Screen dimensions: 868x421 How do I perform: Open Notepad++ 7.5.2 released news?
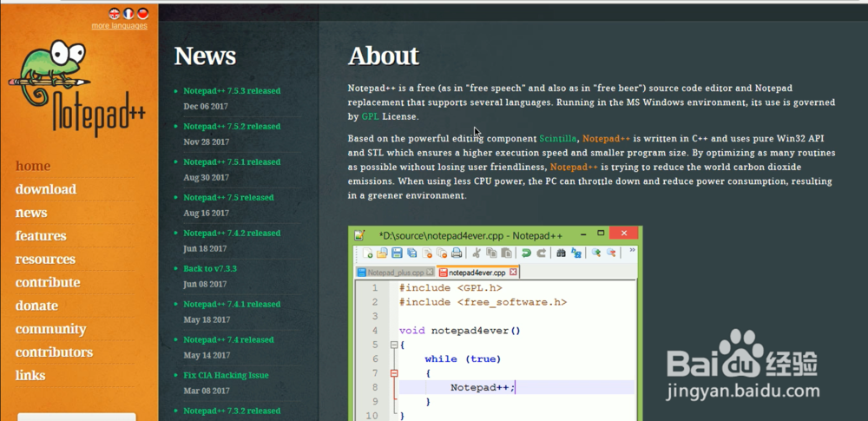tap(232, 127)
